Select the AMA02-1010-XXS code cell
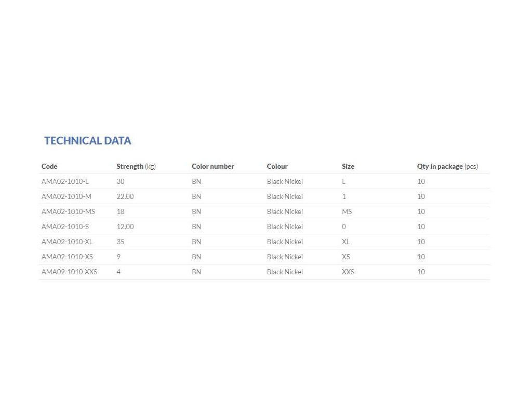Screen dimensions: 532x399 [69, 272]
